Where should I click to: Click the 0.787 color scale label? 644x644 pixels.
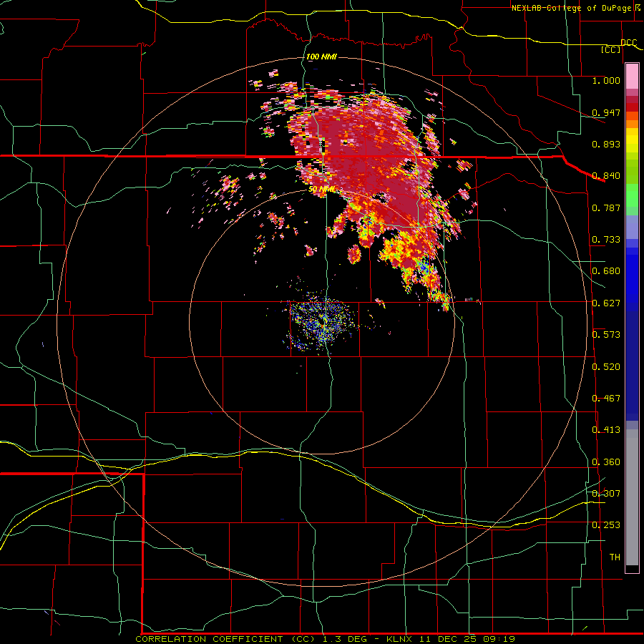coord(606,208)
